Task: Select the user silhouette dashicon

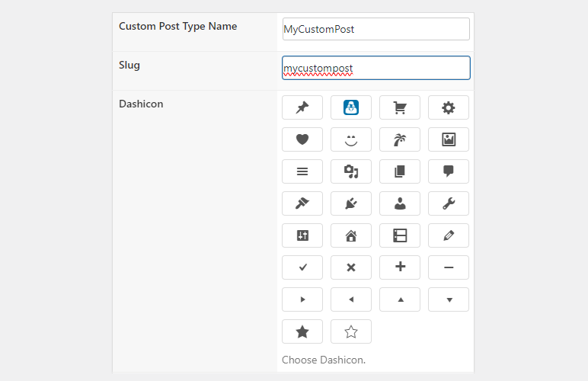Action: [400, 203]
